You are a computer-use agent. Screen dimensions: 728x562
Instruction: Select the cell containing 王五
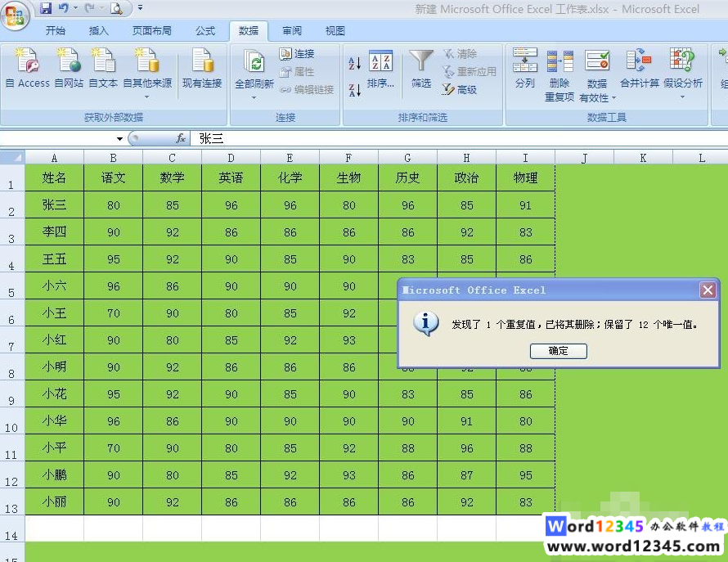(x=54, y=259)
